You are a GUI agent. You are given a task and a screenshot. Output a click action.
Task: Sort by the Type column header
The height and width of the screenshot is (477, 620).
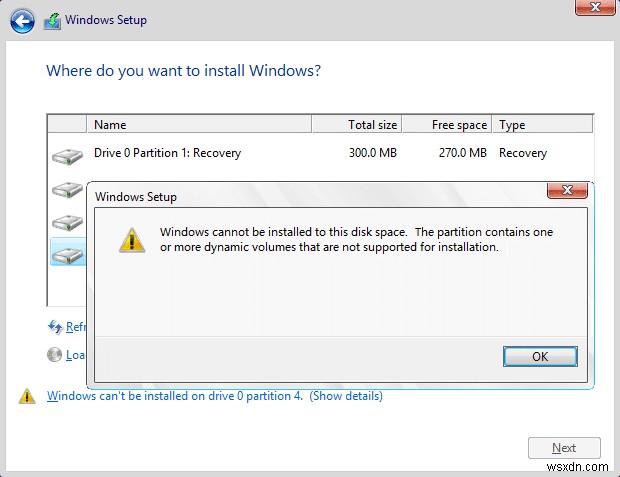[540, 125]
